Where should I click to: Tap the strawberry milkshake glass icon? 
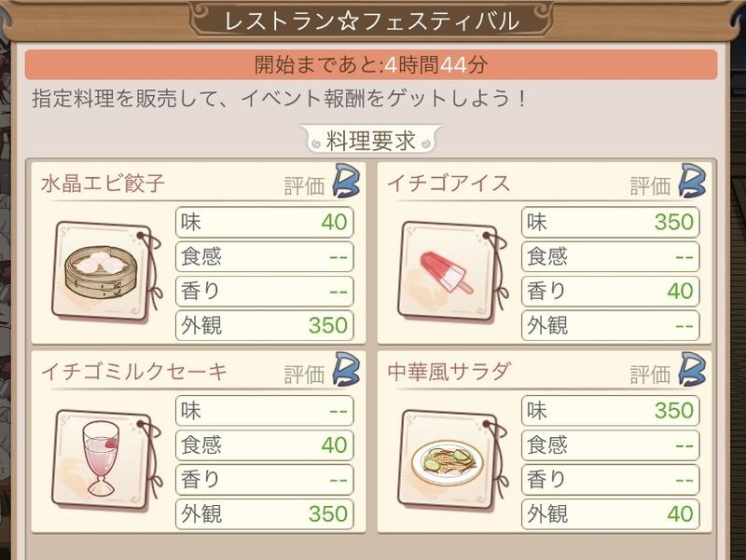[101, 458]
